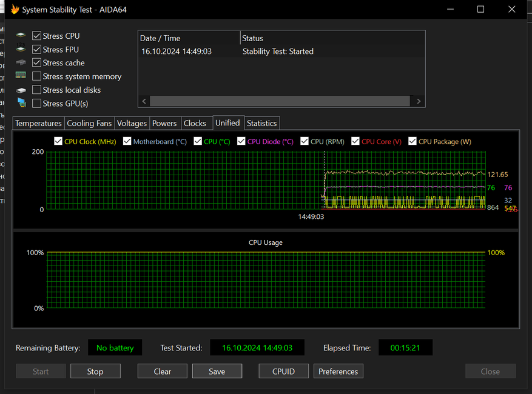The height and width of the screenshot is (394, 532).
Task: Click the monitor icon beside Stress GPU(s)
Action: point(21,103)
